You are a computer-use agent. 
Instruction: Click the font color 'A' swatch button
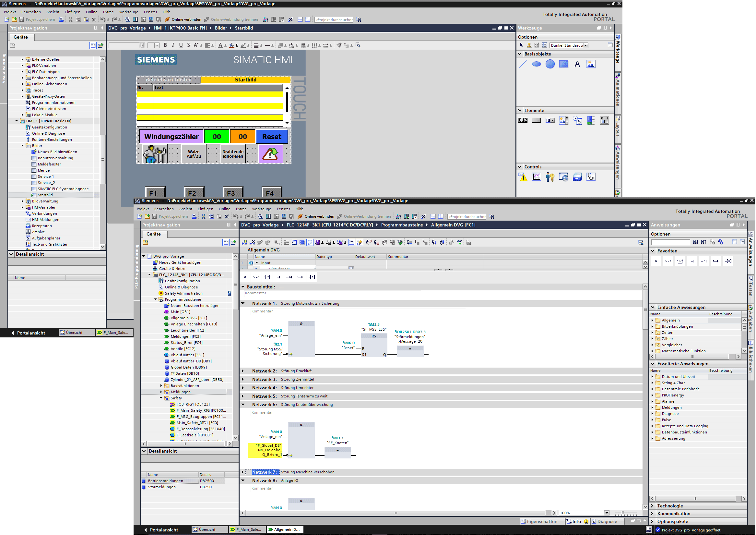(x=220, y=45)
